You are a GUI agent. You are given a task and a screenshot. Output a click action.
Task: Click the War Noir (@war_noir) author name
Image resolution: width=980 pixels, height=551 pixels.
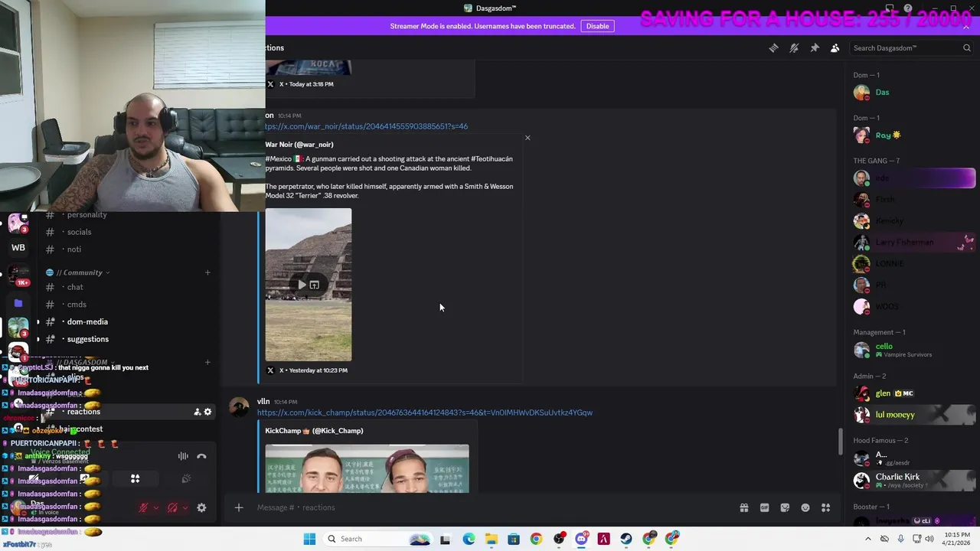(x=299, y=145)
